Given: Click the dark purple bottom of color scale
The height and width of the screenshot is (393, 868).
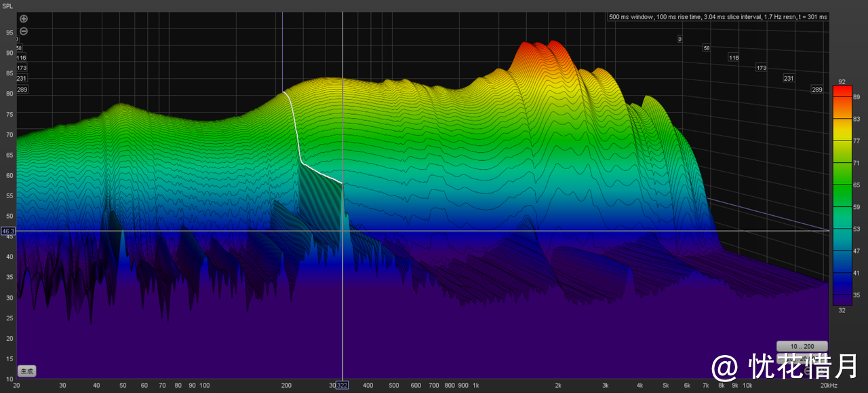Looking at the screenshot, I should pos(842,301).
